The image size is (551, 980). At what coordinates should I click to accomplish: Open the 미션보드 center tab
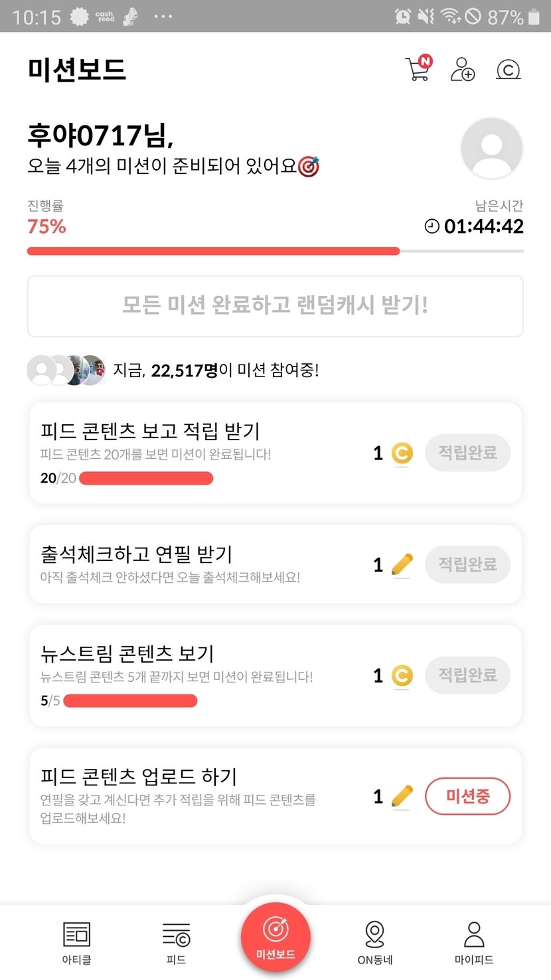click(275, 937)
